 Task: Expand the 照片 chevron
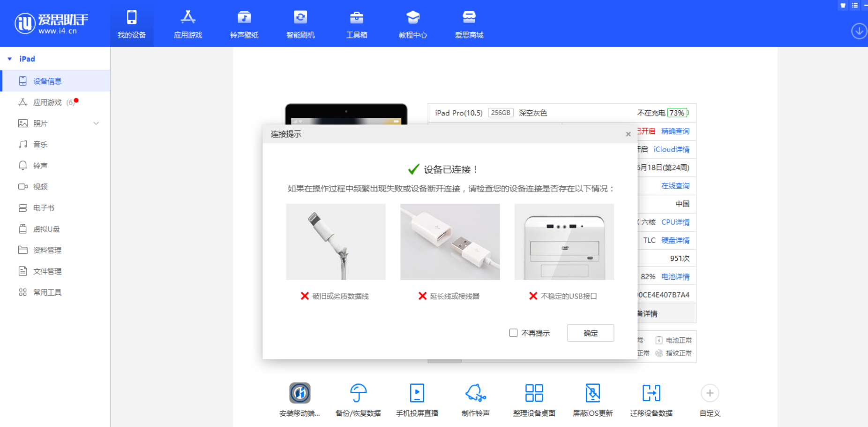point(96,123)
